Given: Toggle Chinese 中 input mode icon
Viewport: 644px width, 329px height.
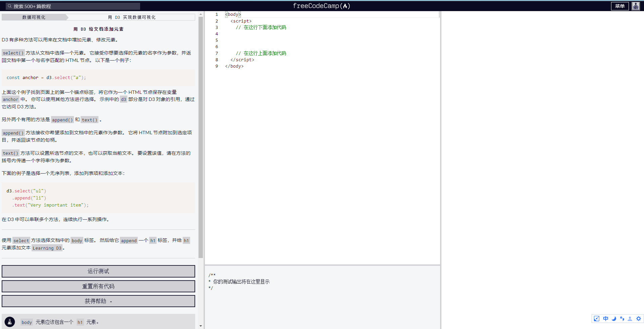Looking at the screenshot, I should pos(605,319).
